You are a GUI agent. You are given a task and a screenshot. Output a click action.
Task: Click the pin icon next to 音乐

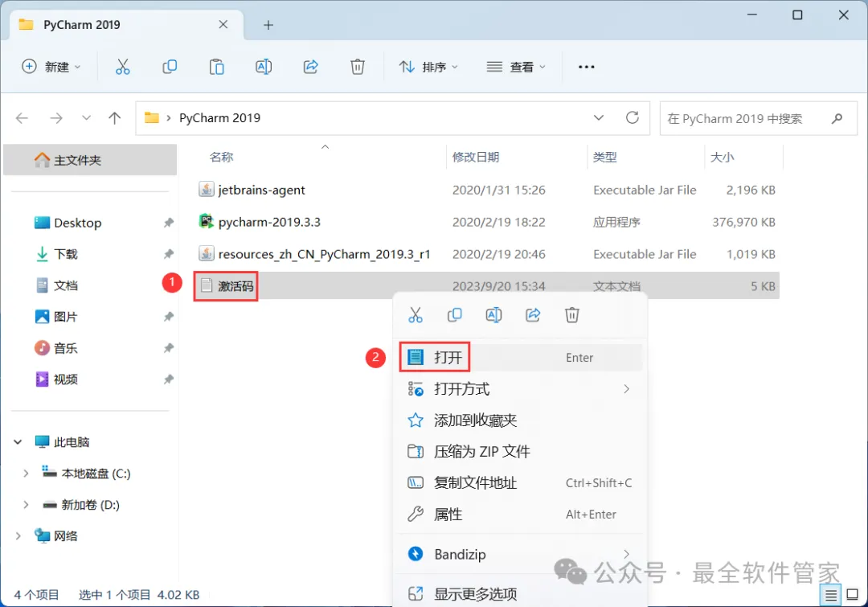[x=168, y=348]
